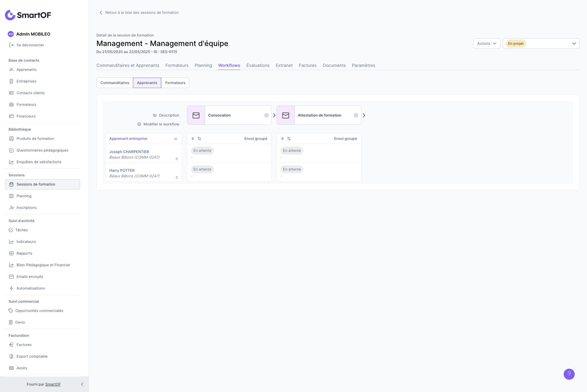
Task: Switch workflow view to Formateurs
Action: pos(175,83)
